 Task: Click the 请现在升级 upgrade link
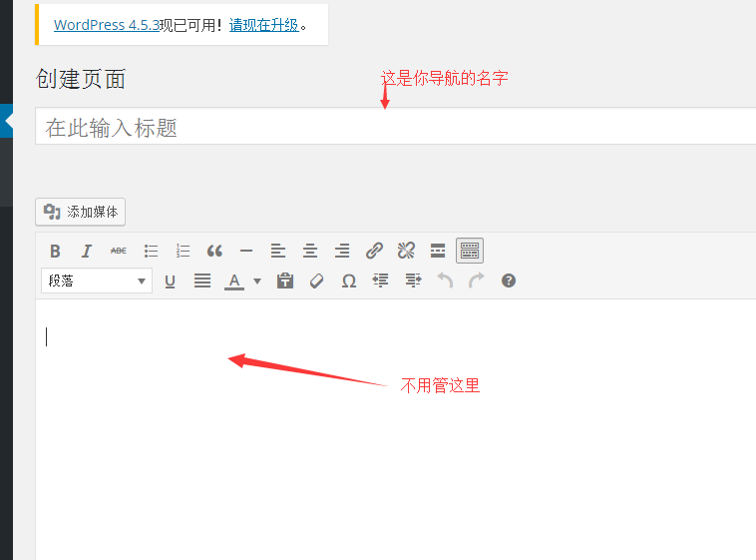[263, 25]
